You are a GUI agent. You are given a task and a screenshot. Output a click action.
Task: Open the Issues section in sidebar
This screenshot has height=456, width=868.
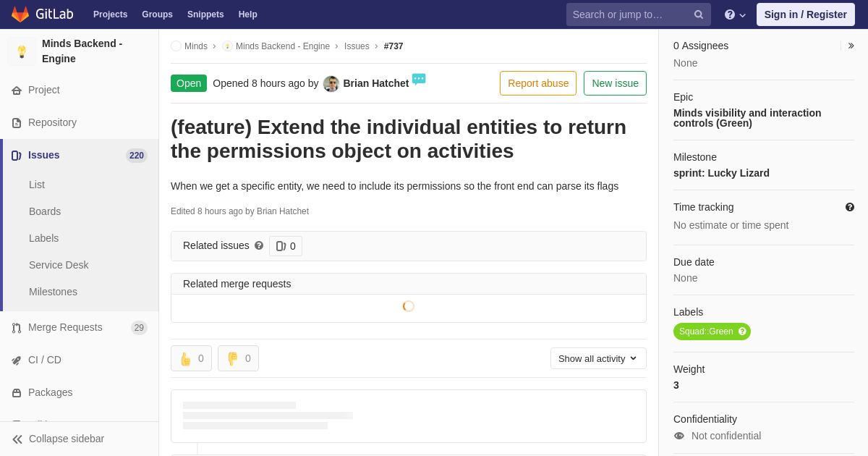pos(44,155)
